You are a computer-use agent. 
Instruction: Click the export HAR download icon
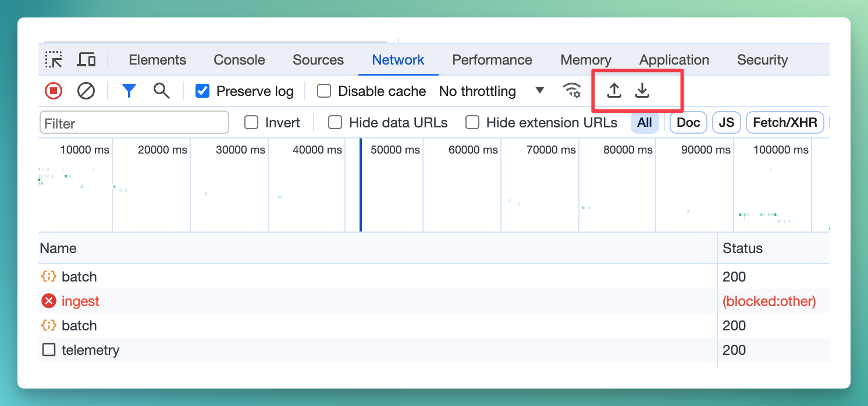click(642, 91)
